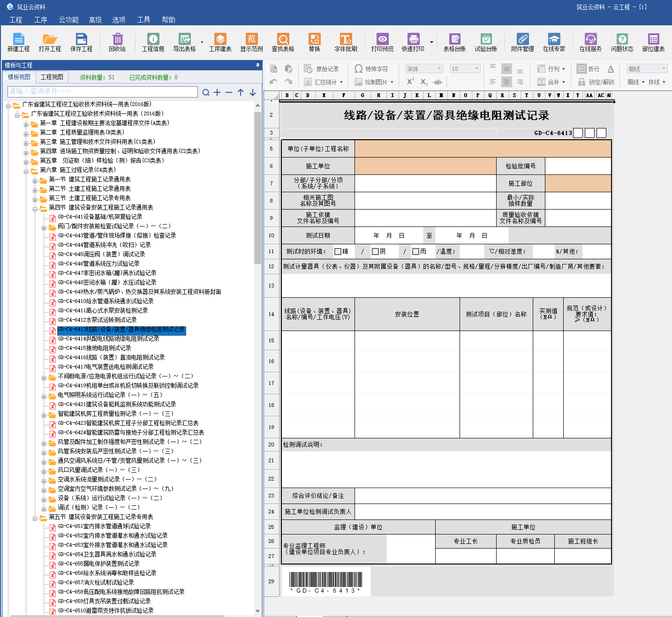The height and width of the screenshot is (617, 672).
Task: Open the 工程 menu
Action: pyautogui.click(x=15, y=20)
